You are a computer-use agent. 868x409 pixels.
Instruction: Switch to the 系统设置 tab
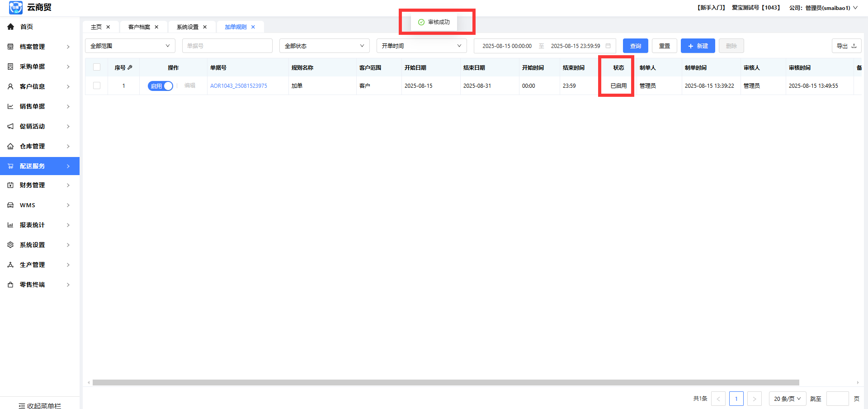[x=188, y=27]
